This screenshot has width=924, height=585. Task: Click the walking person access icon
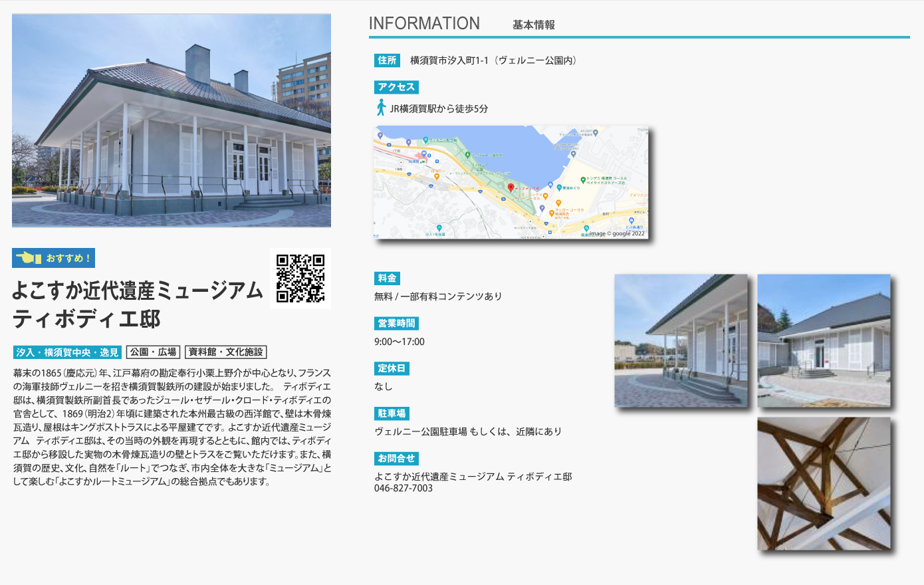tap(381, 108)
